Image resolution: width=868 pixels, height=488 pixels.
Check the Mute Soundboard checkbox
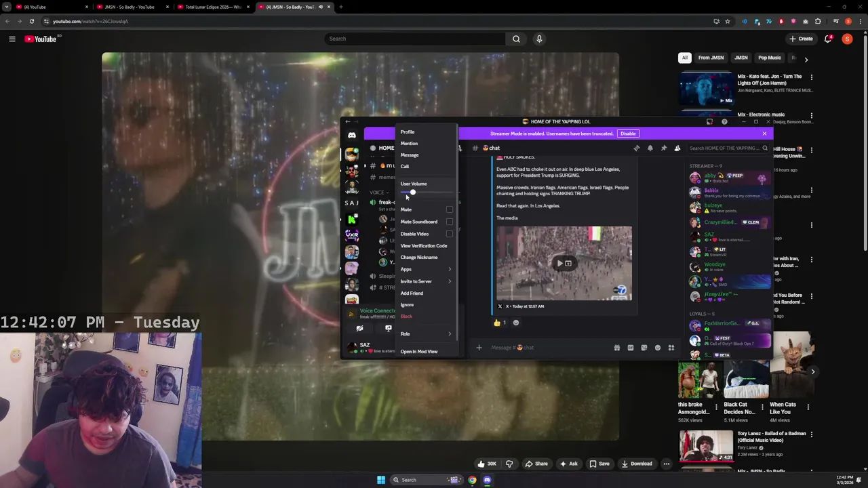coord(449,222)
